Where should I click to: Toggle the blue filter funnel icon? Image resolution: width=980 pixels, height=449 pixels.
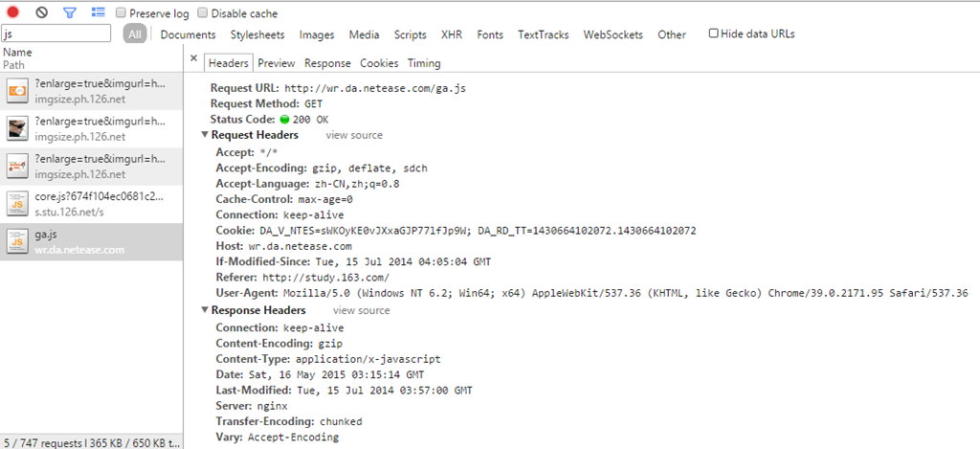point(69,13)
